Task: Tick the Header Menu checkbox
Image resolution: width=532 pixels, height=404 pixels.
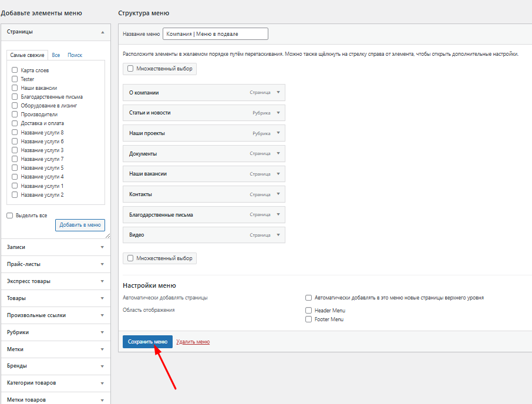Action: pyautogui.click(x=308, y=310)
